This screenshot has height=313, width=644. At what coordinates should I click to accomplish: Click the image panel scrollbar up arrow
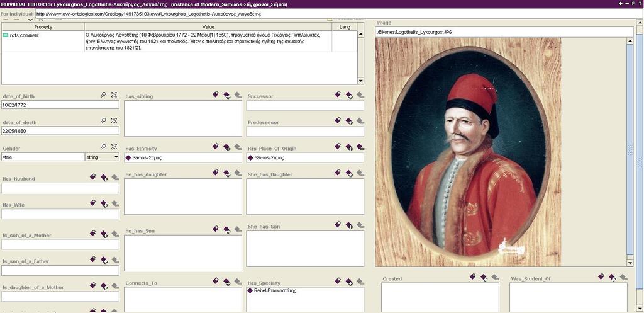(x=630, y=41)
